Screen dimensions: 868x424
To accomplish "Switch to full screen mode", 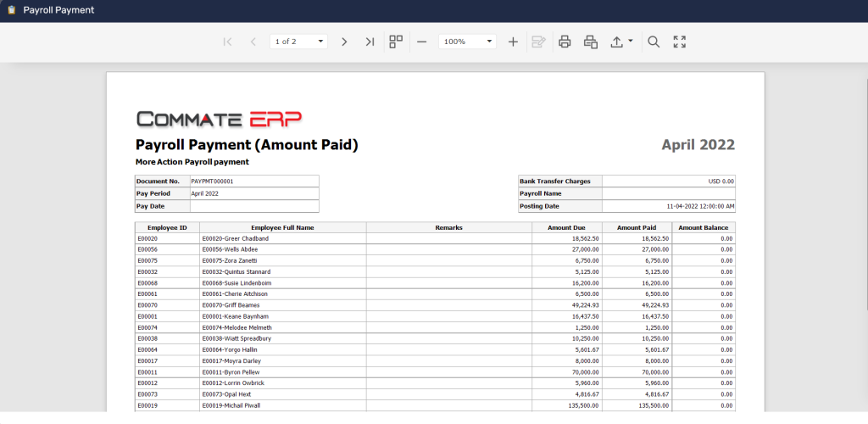I will click(x=680, y=42).
